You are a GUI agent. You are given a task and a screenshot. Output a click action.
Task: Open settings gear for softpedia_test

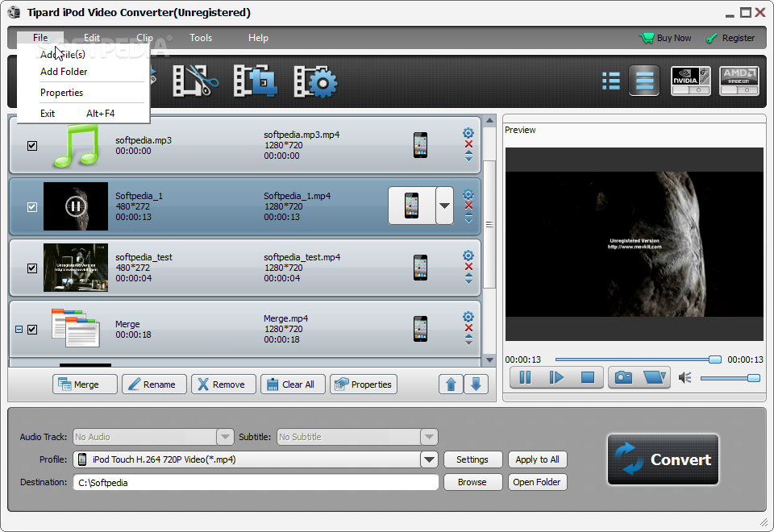[468, 256]
